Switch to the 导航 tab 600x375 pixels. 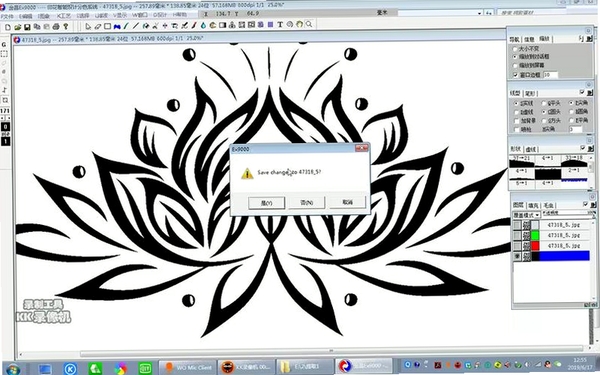(515, 39)
